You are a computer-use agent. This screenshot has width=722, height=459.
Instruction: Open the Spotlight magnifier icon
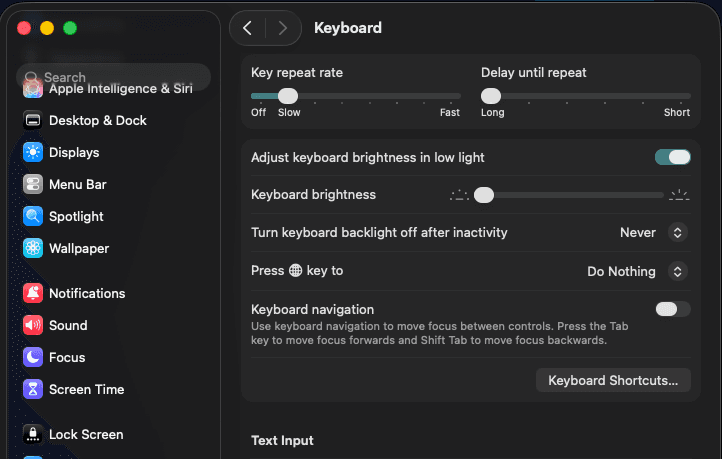(x=33, y=216)
